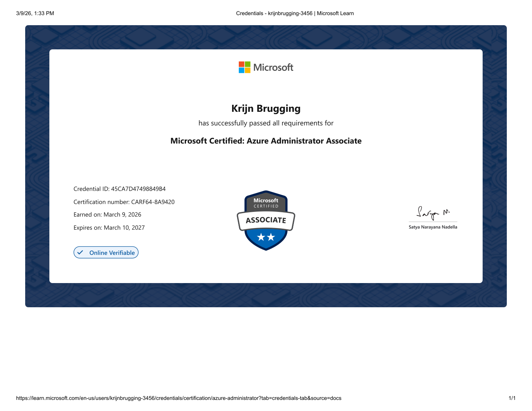This screenshot has width=532, height=411.
Task: Click the Microsoft four-color logo
Action: point(245,67)
